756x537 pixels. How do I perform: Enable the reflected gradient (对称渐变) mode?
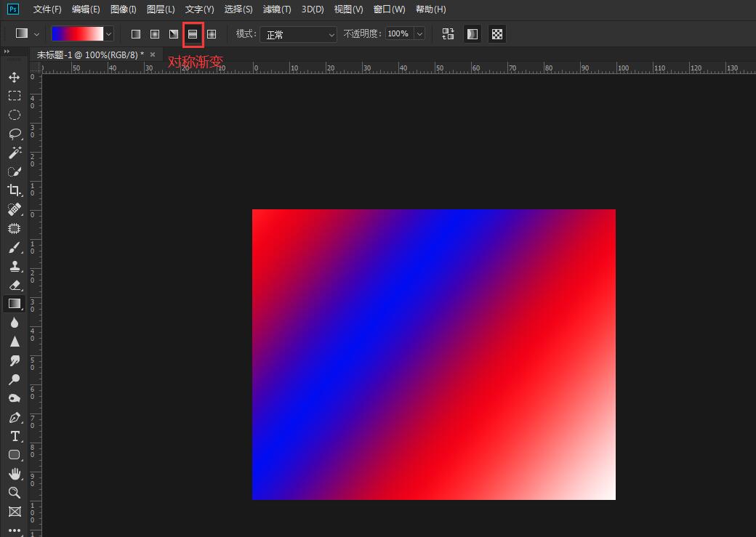click(x=193, y=34)
